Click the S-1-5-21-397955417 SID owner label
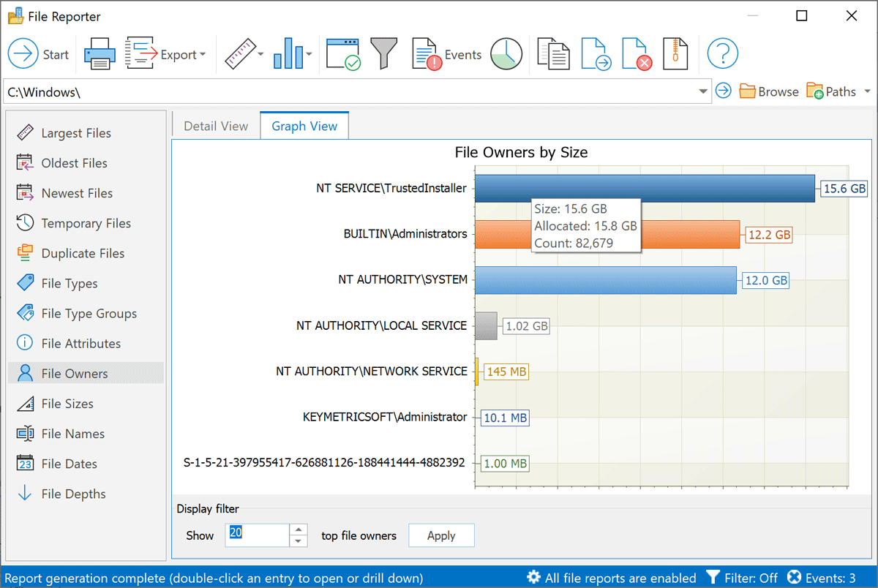Image resolution: width=878 pixels, height=588 pixels. point(324,463)
